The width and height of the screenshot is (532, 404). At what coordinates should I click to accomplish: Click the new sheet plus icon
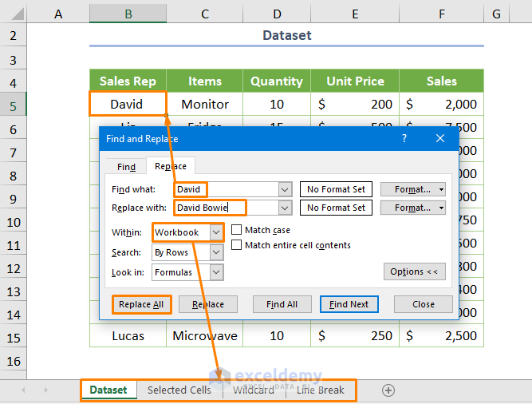388,390
